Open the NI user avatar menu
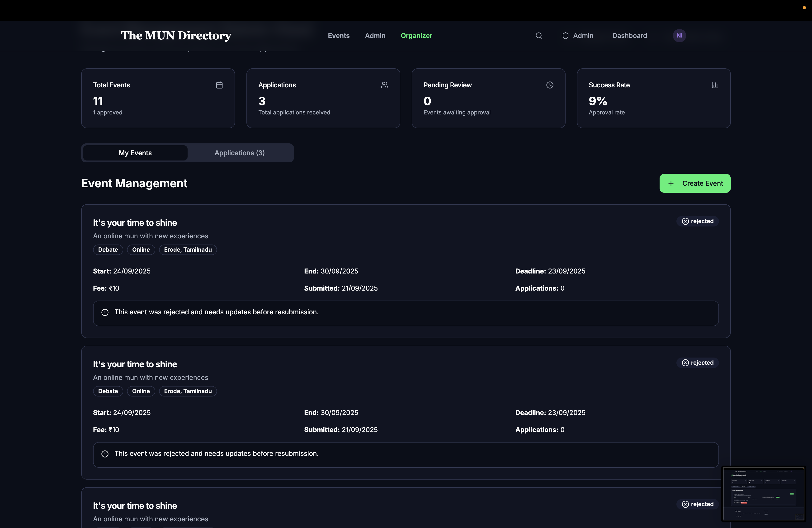This screenshot has height=528, width=812. point(679,36)
